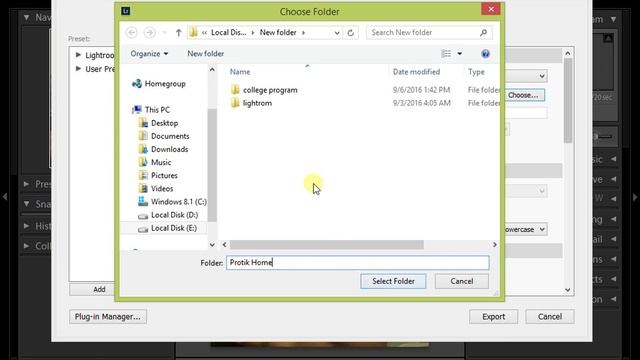Expand the User Presets tree item
The width and height of the screenshot is (640, 360).
(x=78, y=69)
